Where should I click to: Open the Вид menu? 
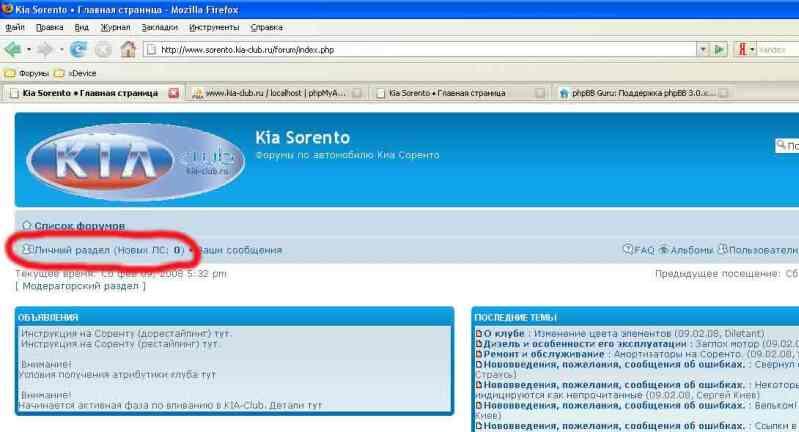click(x=81, y=28)
